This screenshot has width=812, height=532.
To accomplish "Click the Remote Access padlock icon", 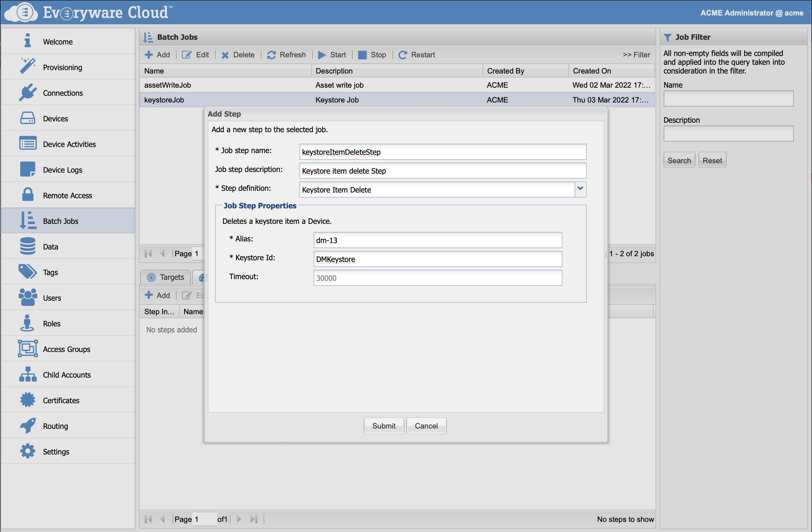I will 28,195.
